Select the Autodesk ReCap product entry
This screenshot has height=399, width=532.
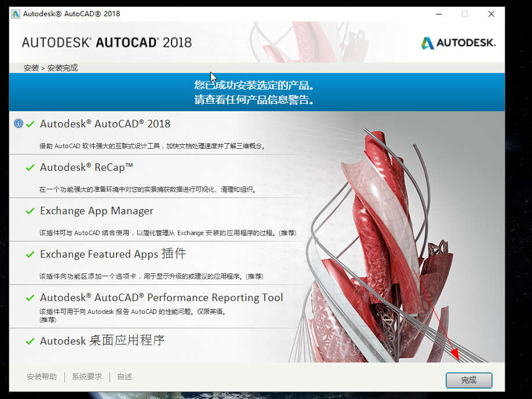click(x=87, y=167)
